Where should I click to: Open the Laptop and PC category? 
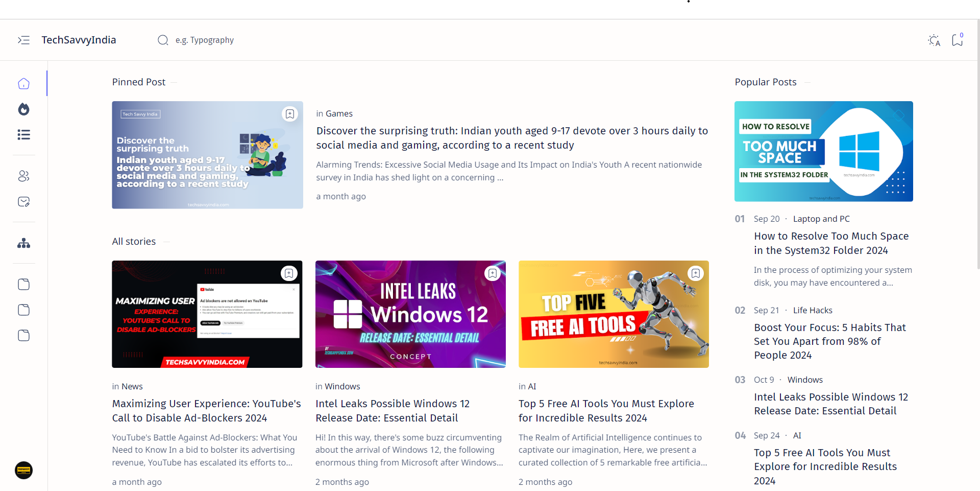[x=821, y=219]
